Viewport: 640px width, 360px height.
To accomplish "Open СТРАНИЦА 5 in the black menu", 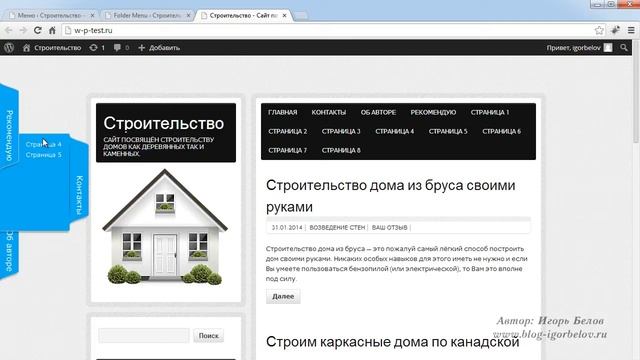I will 448,131.
